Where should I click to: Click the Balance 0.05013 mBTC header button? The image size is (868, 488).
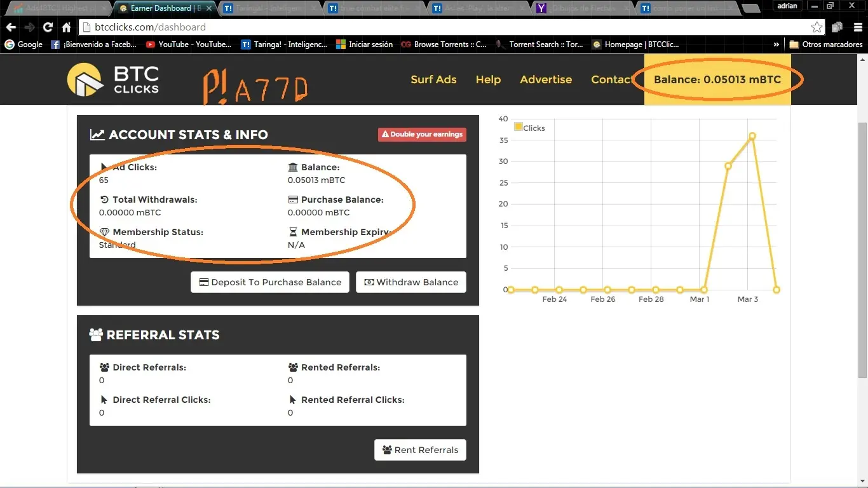point(717,79)
